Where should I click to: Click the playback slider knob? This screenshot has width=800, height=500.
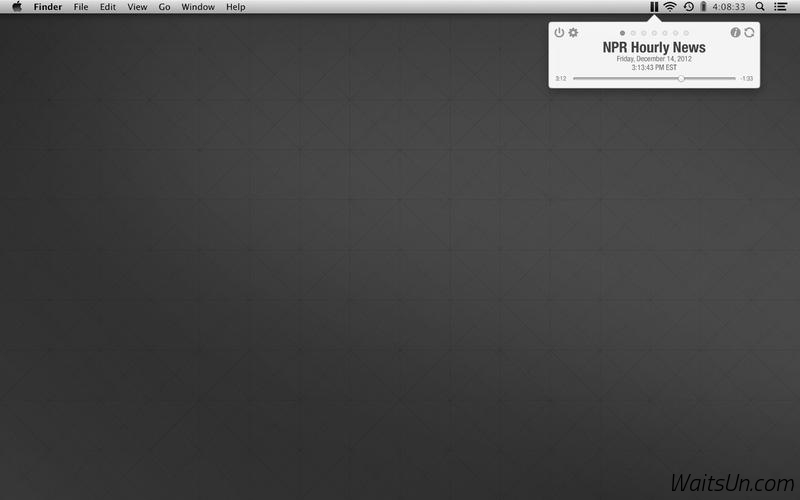click(681, 79)
